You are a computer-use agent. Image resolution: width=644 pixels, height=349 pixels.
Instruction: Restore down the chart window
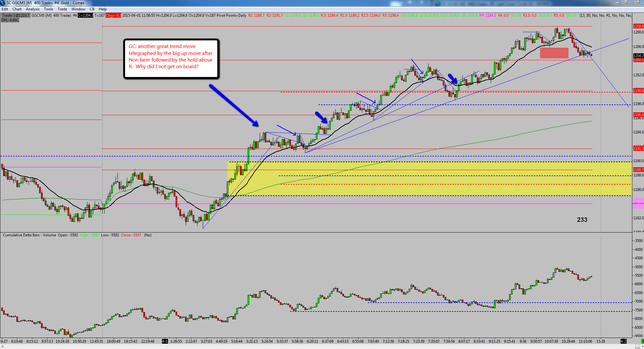pyautogui.click(x=625, y=2)
